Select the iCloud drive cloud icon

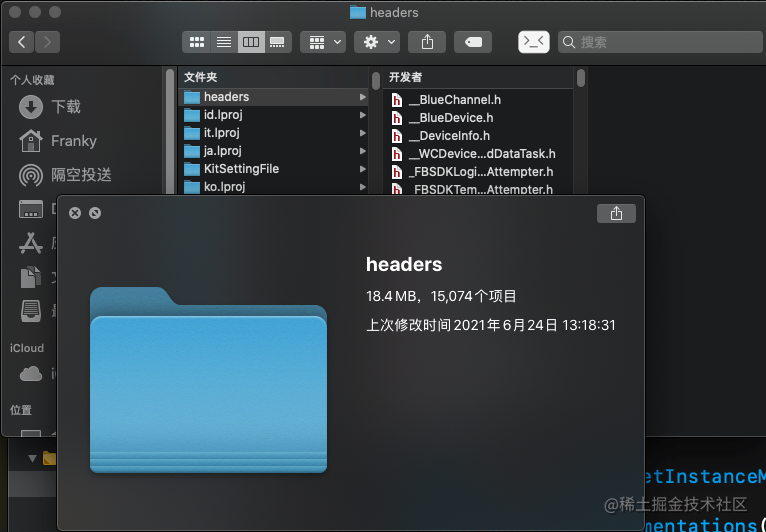coord(31,374)
